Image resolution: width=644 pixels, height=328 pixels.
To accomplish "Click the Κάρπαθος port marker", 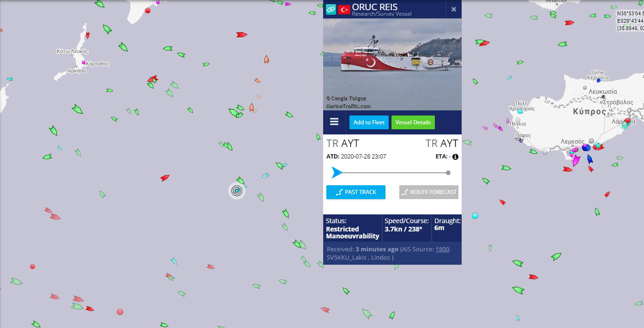I will point(84,62).
